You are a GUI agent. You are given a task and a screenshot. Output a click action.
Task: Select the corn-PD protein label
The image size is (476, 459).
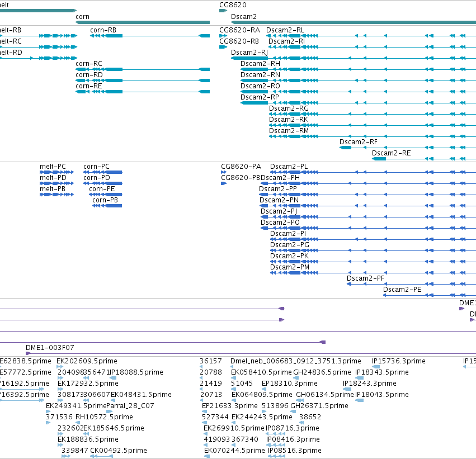(97, 178)
